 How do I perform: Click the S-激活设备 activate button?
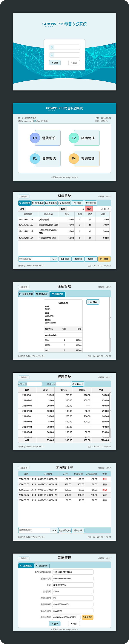[88, 617]
